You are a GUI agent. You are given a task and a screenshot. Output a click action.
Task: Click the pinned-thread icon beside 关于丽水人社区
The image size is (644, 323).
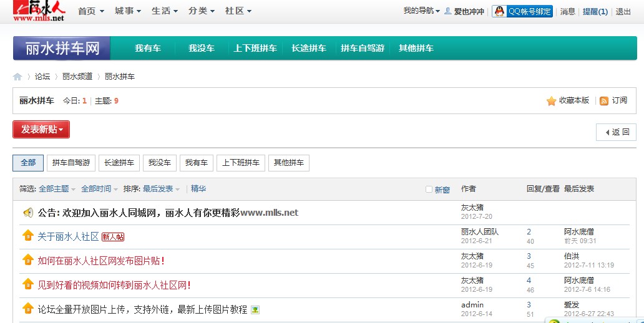[x=28, y=236]
